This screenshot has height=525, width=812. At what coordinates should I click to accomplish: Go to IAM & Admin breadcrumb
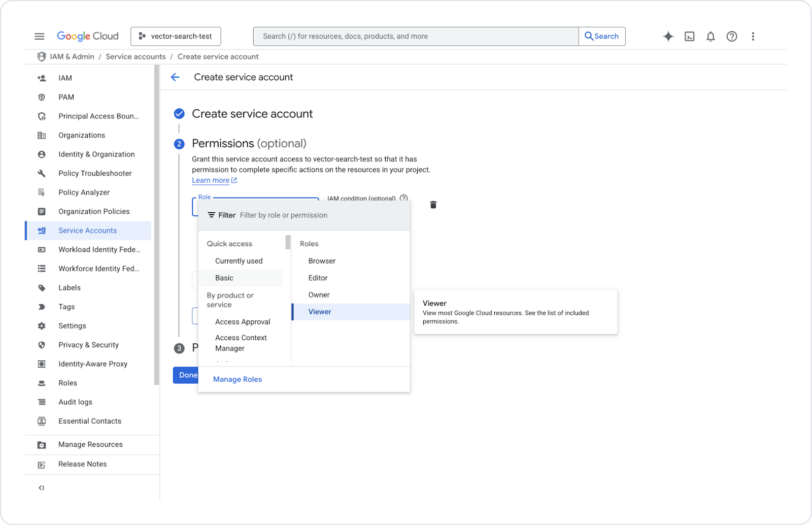tap(72, 56)
